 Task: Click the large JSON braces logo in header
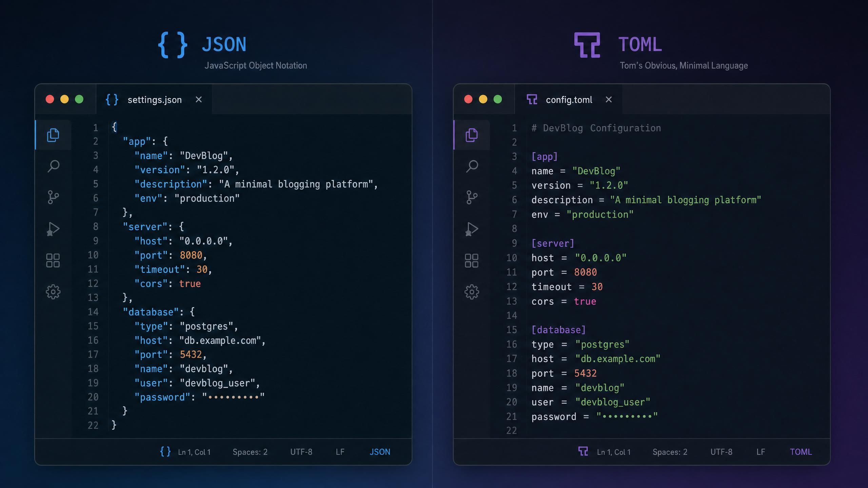(173, 45)
